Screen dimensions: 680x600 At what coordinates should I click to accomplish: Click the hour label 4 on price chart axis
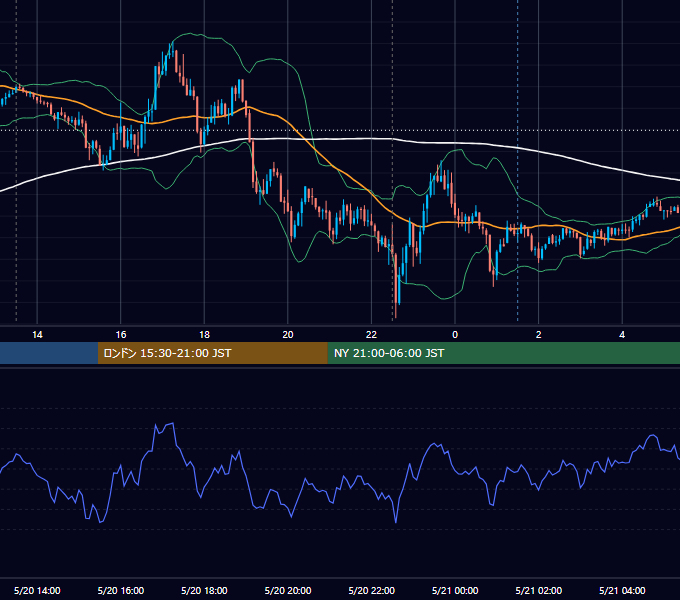point(622,335)
